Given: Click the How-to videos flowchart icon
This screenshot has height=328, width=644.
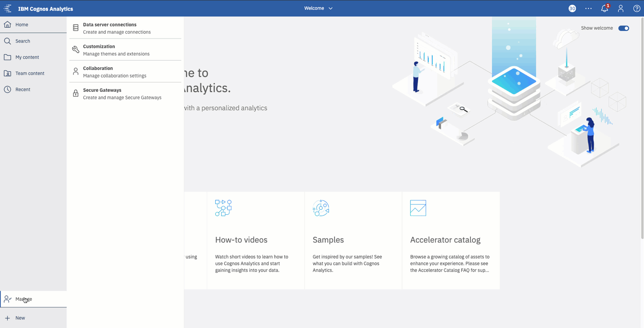Looking at the screenshot, I should 223,208.
